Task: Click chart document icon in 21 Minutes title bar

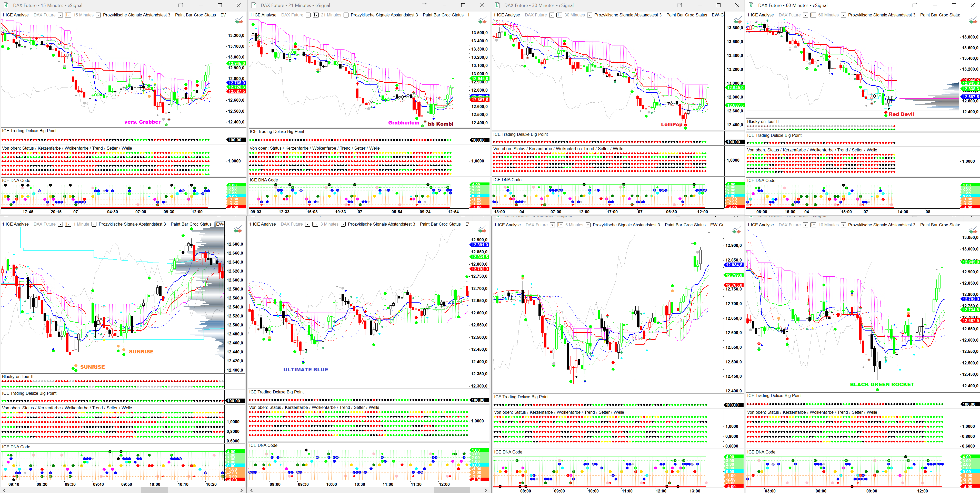Action: (x=254, y=5)
